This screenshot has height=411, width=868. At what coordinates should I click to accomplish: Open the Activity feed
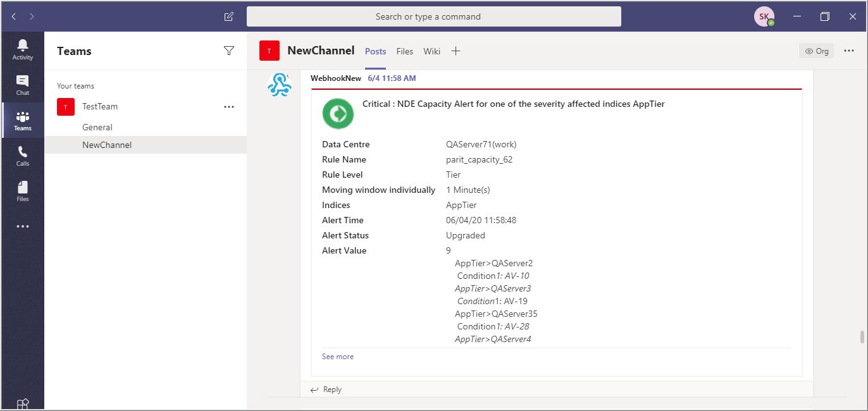tap(23, 49)
